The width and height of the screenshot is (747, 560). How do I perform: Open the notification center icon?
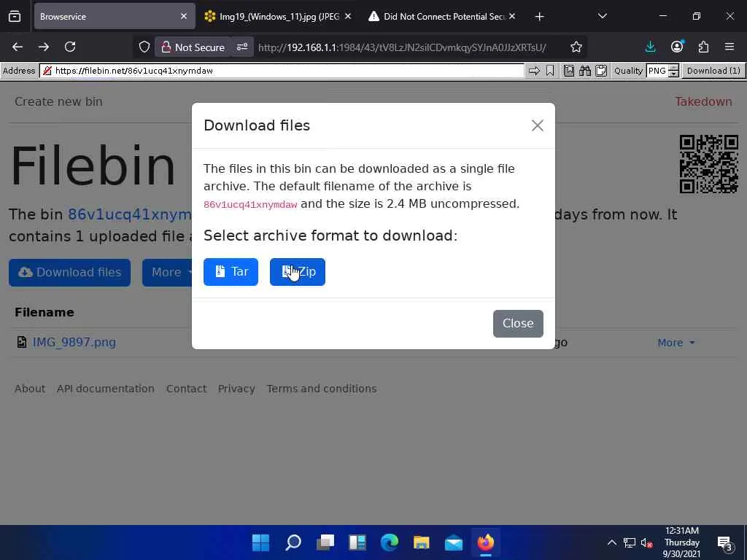(724, 542)
